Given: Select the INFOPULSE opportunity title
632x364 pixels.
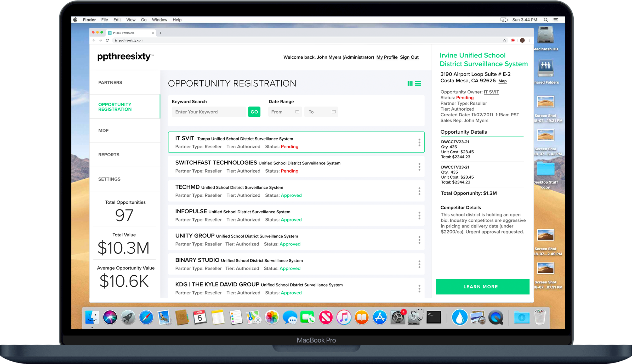Looking at the screenshot, I should click(191, 211).
